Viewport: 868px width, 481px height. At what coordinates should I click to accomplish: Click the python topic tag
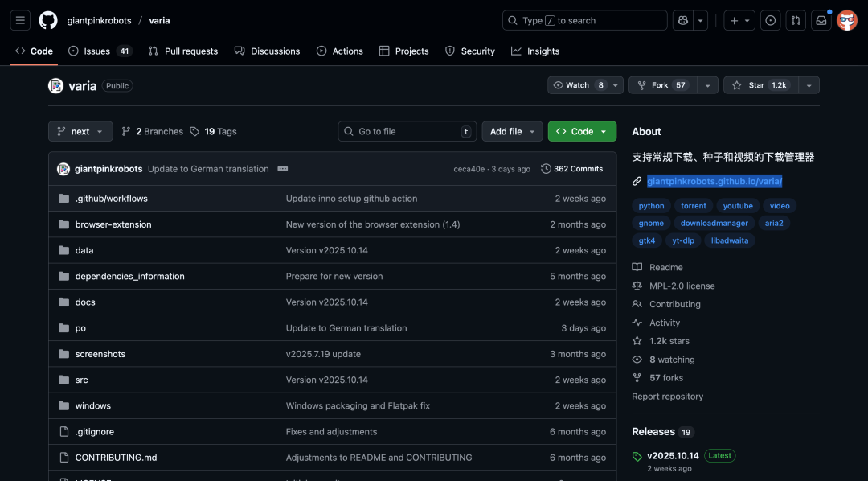[651, 206]
